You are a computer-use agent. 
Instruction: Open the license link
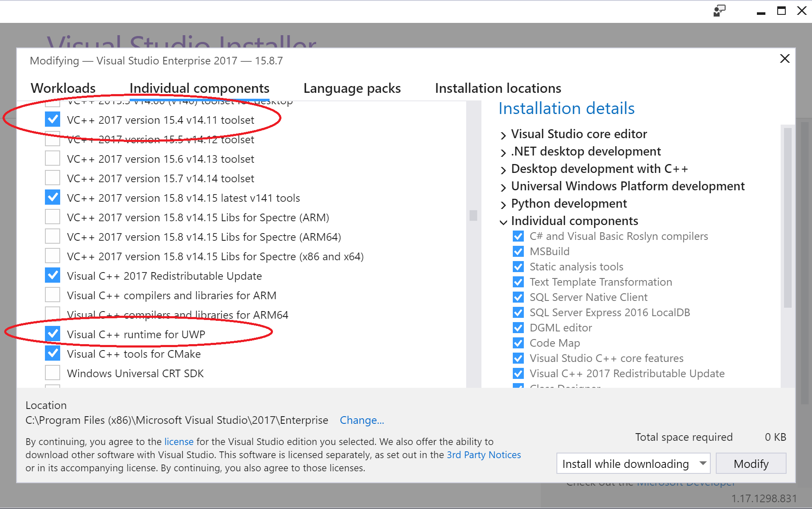tap(179, 442)
